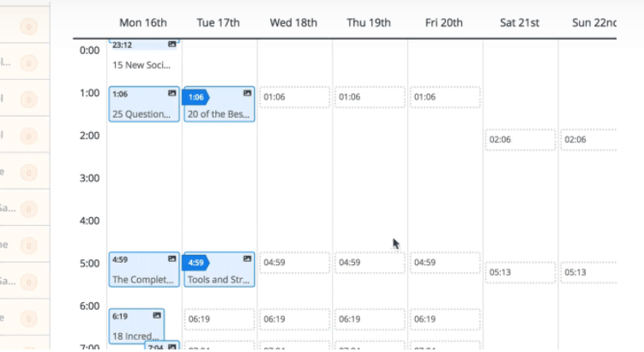Click image icon on "18 Incred..." post

(x=157, y=315)
